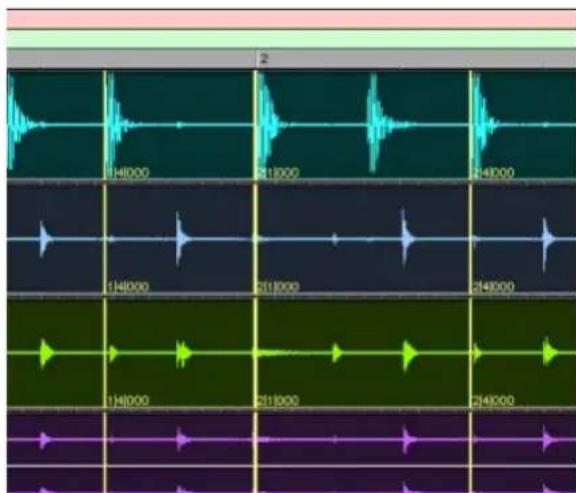Viewport: 576px width, 493px height.
Task: Select the 1|4|000 marker in the cyan track
Action: coord(128,173)
